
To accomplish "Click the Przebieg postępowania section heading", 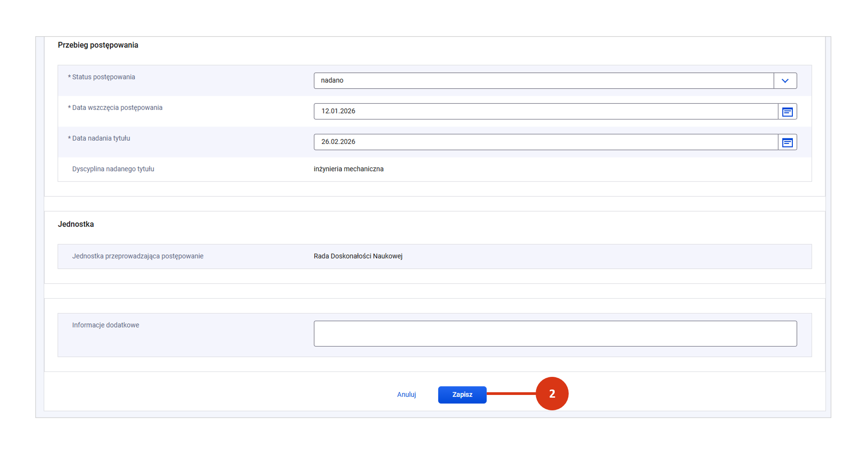I will pyautogui.click(x=98, y=45).
